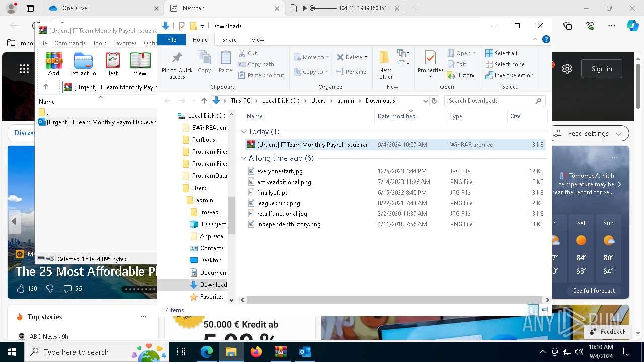The image size is (644, 362).
Task: Click Select none in ribbon
Action: click(505, 64)
